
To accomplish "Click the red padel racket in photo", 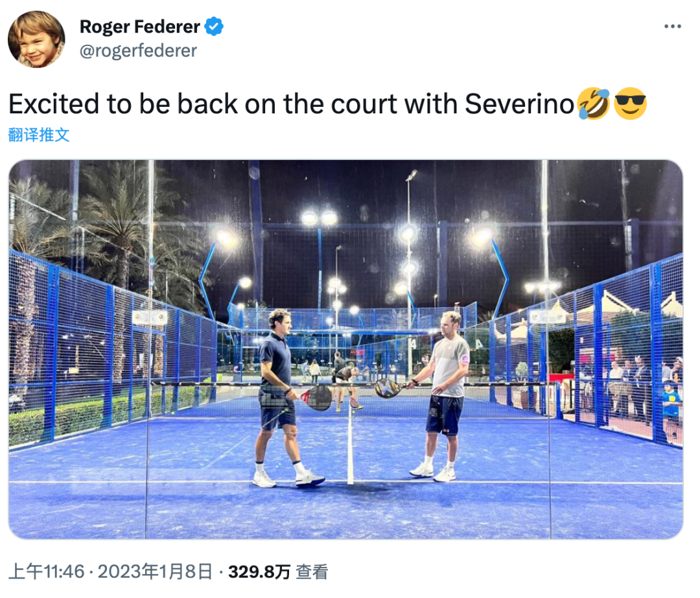I will 316,397.
